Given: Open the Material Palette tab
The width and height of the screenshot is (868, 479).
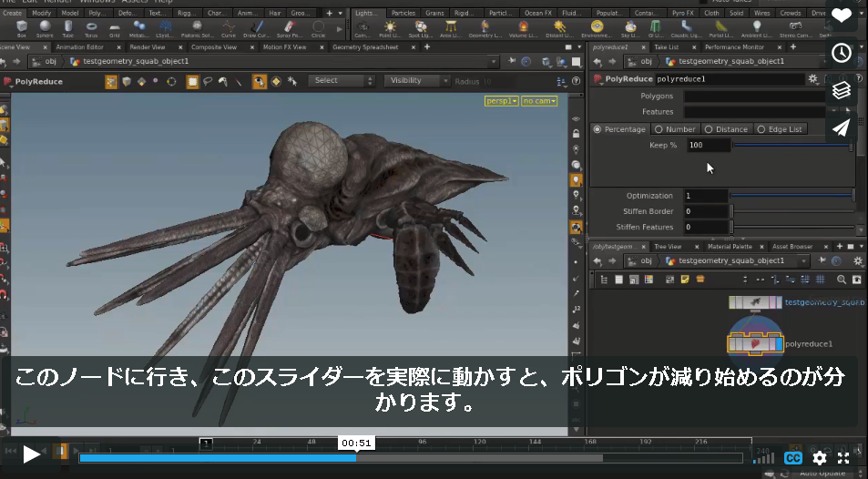Looking at the screenshot, I should pos(730,247).
